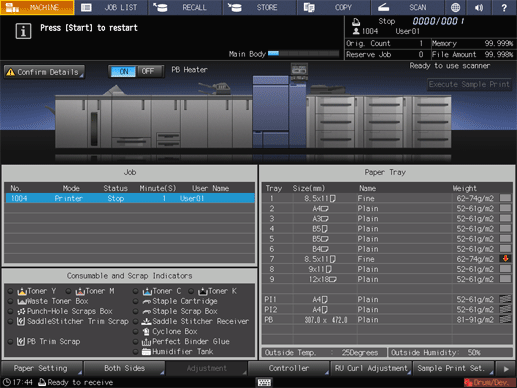Screen dimensions: 517x388
Task: Click the speaker volume icon
Action: point(479,7)
